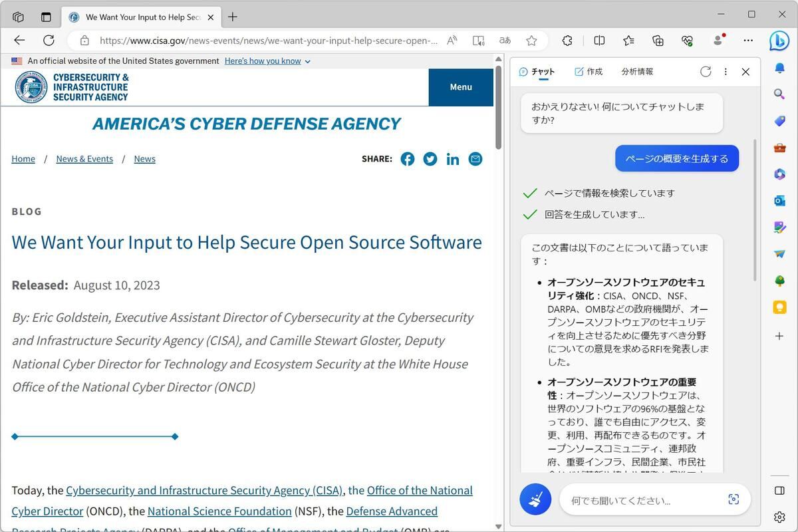Image resolution: width=798 pixels, height=532 pixels.
Task: Share the article on Twitter
Action: 430,159
